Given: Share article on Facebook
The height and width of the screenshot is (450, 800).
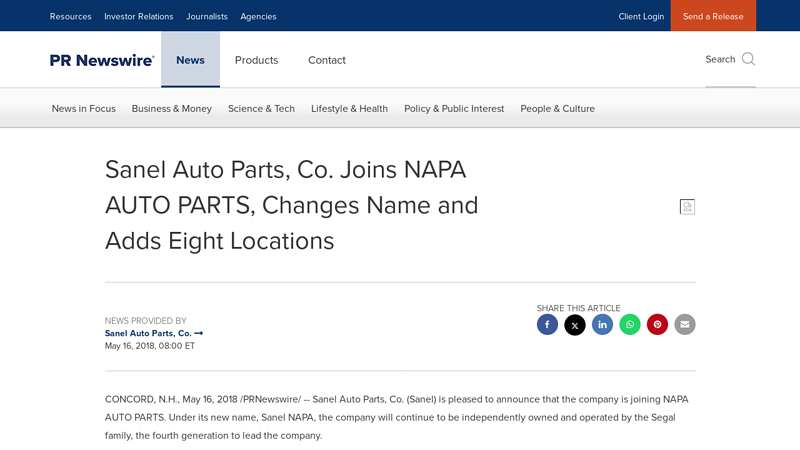Looking at the screenshot, I should click(x=547, y=324).
